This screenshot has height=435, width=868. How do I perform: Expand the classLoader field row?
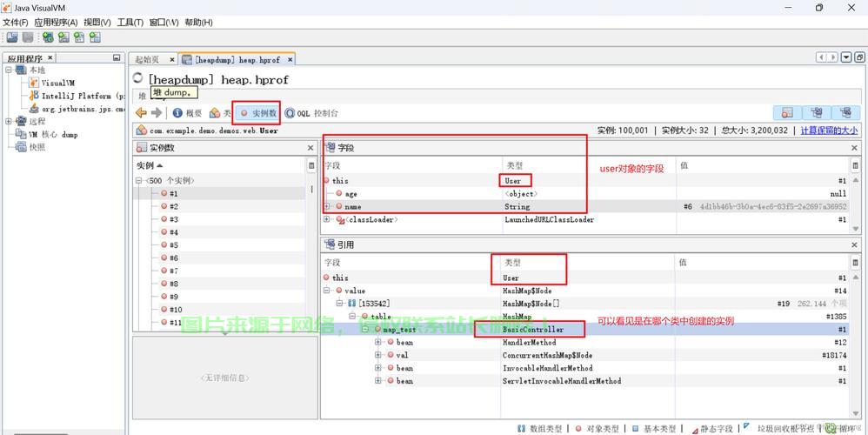[327, 220]
